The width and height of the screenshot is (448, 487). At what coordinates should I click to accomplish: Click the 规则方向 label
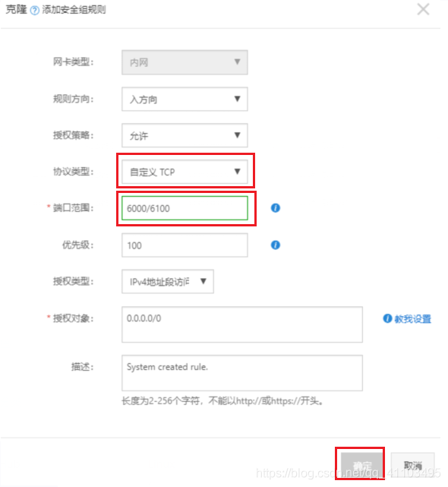point(73,99)
